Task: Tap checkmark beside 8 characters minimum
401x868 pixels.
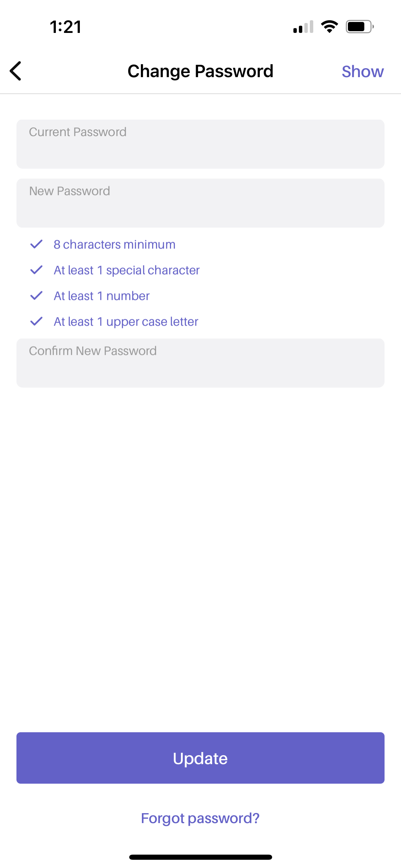Action: (x=36, y=244)
